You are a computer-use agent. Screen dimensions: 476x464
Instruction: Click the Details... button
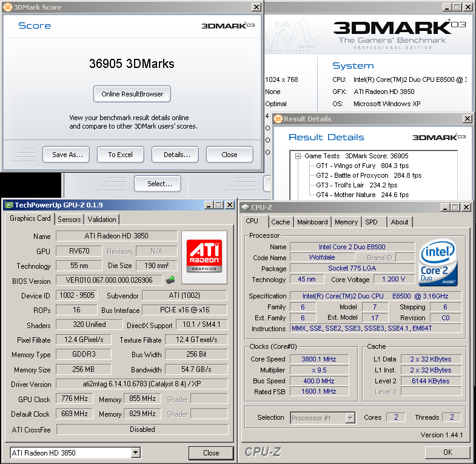175,155
